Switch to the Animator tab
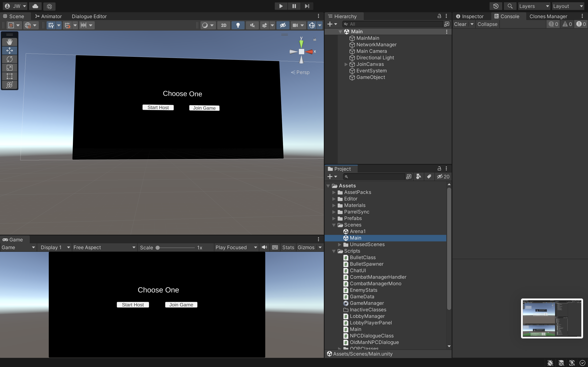The width and height of the screenshot is (588, 367). click(x=49, y=16)
